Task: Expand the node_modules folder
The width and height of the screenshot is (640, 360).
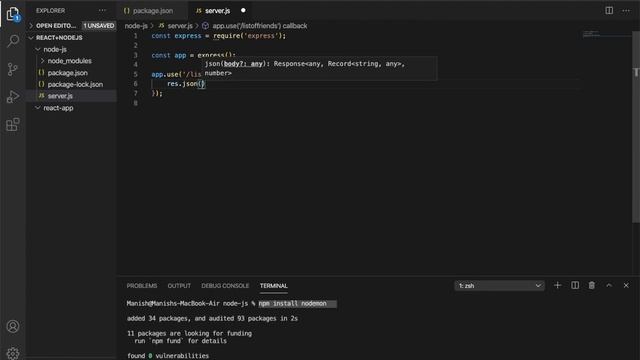Action: (69, 61)
